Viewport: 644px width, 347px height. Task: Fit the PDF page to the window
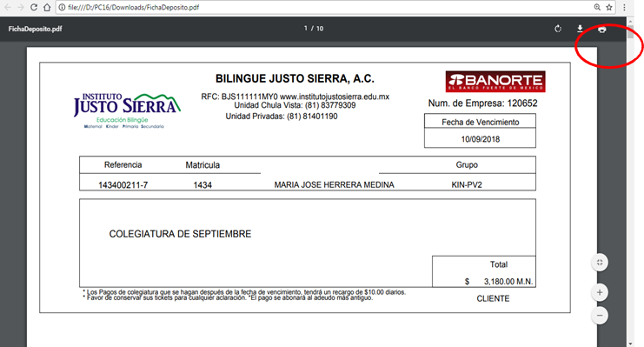pos(600,263)
